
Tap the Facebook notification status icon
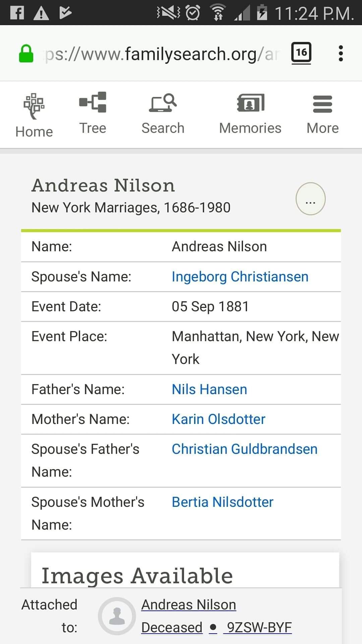pos(17,13)
